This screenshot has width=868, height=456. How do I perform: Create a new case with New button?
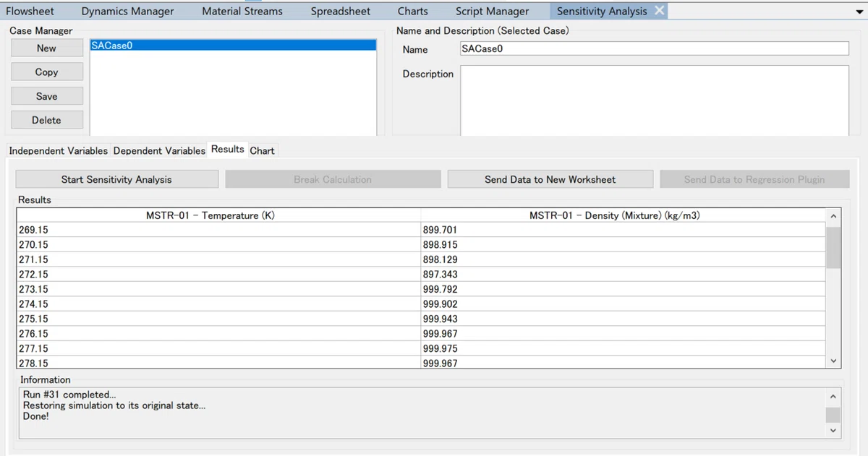[46, 48]
